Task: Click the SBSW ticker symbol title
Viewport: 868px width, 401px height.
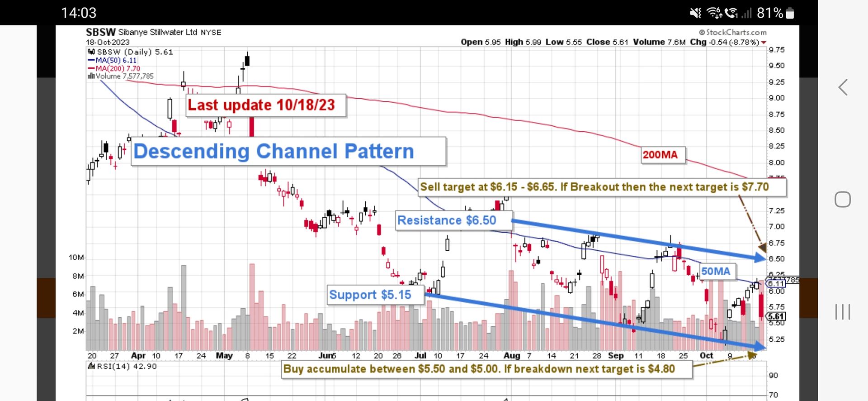Action: [101, 32]
